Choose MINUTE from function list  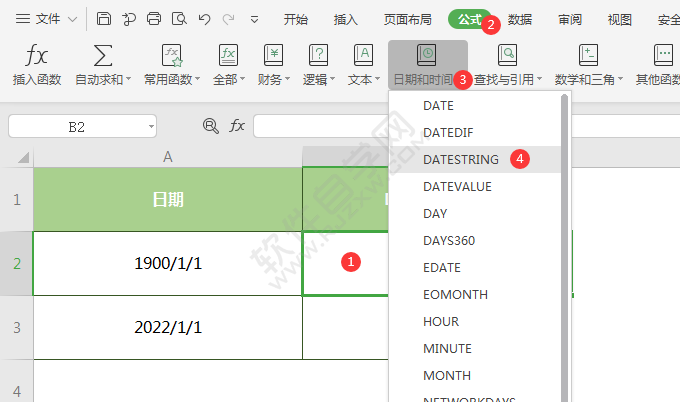click(475, 348)
